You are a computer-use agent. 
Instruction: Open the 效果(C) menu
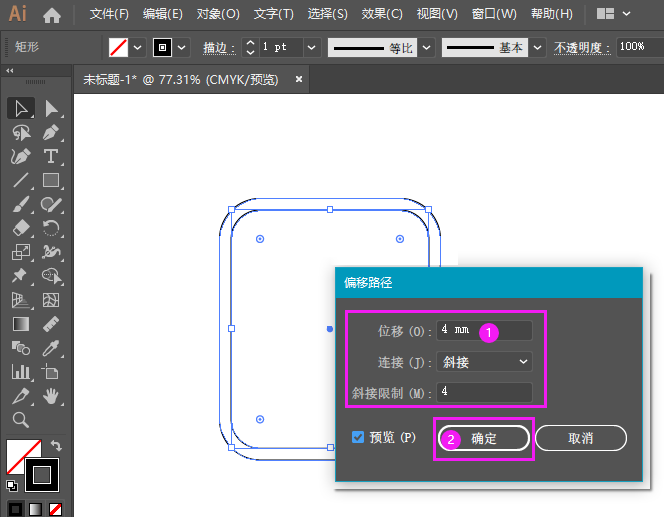382,15
